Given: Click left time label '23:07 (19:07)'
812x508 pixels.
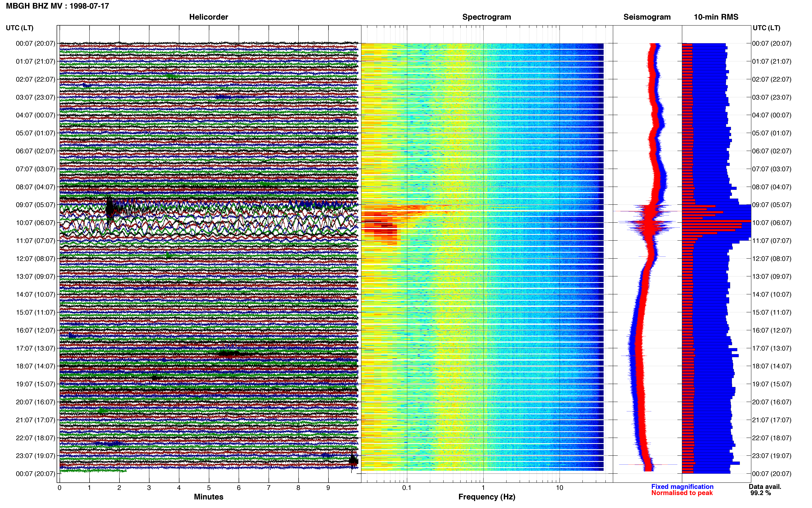Looking at the screenshot, I should 35,456.
